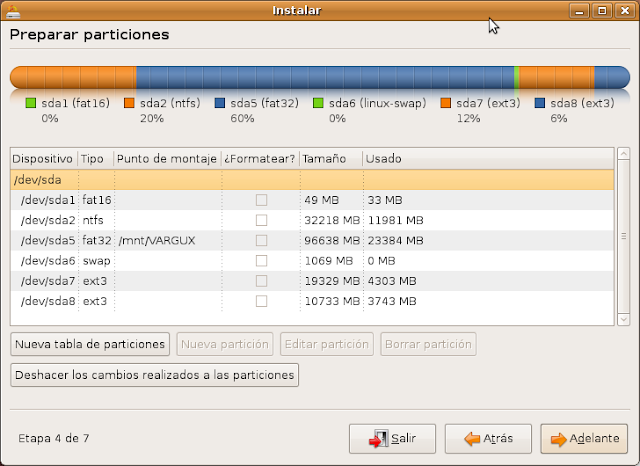Toggle format checkbox for /dev/sda2

tap(261, 220)
